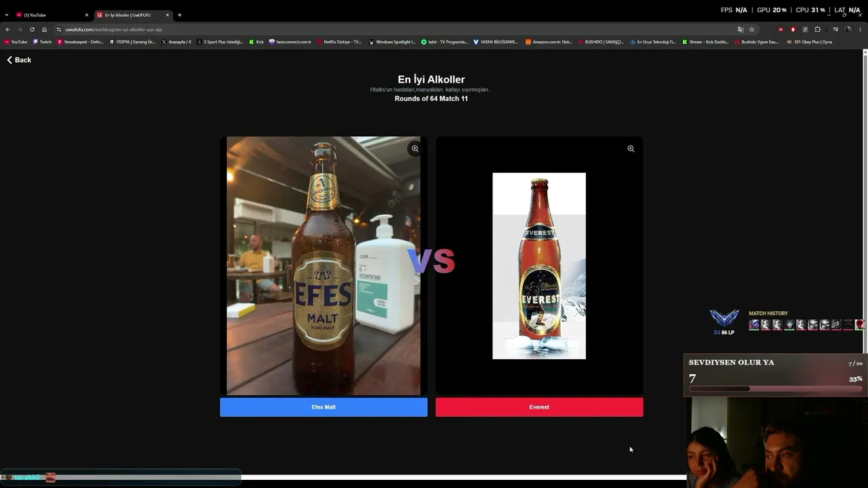Click the En İyi Alkoller page title

[x=431, y=79]
